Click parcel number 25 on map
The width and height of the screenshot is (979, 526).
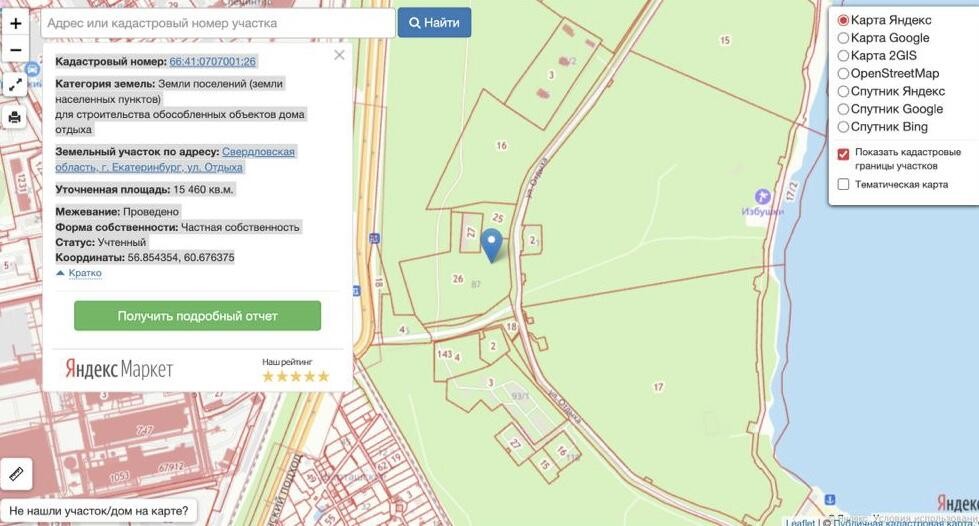click(x=498, y=218)
